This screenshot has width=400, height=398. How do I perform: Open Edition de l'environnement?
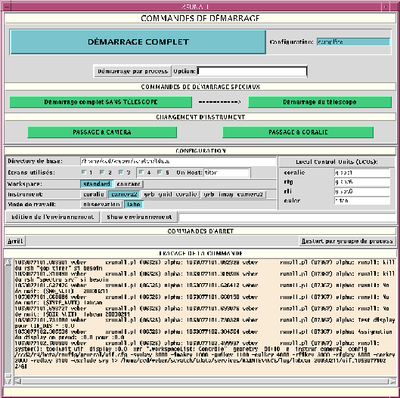tap(53, 217)
